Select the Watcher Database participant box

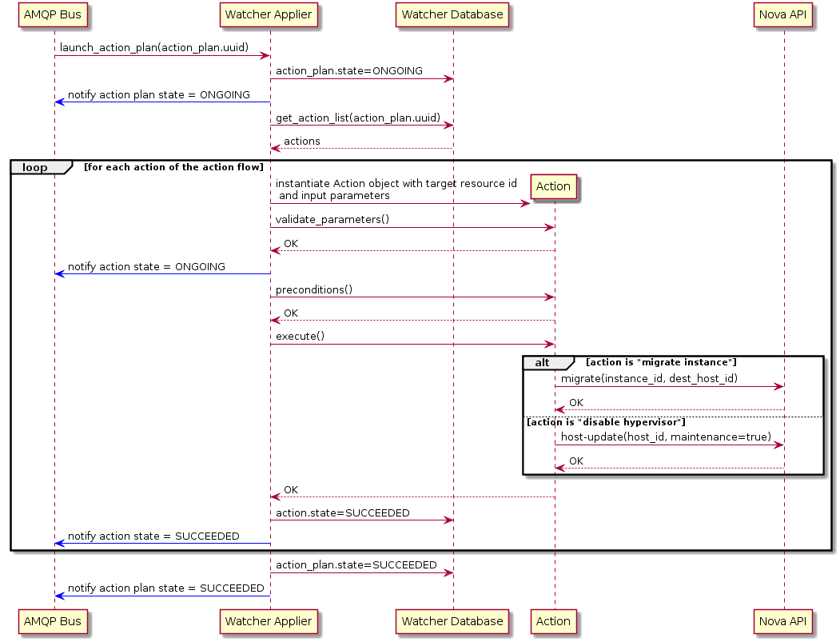(452, 14)
